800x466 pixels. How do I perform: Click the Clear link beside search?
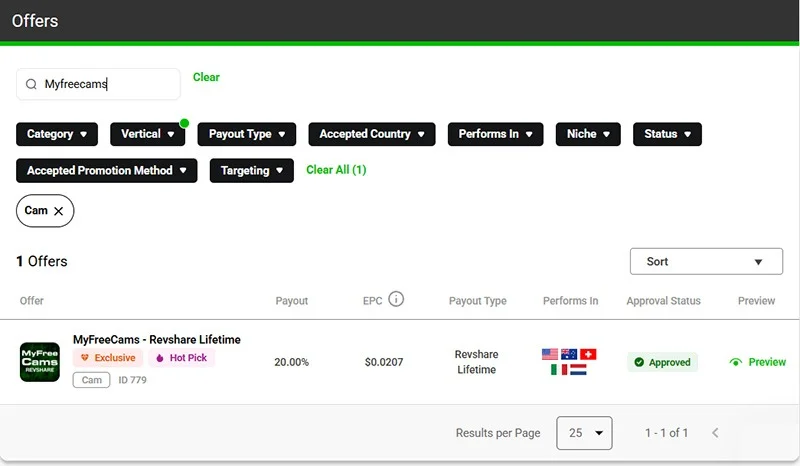coord(206,77)
